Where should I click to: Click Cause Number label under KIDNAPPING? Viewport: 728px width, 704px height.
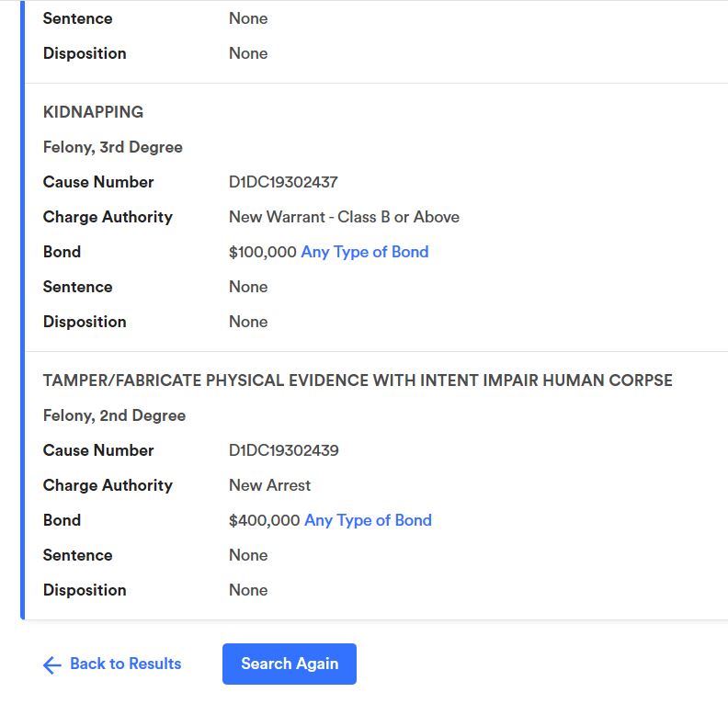tap(98, 182)
